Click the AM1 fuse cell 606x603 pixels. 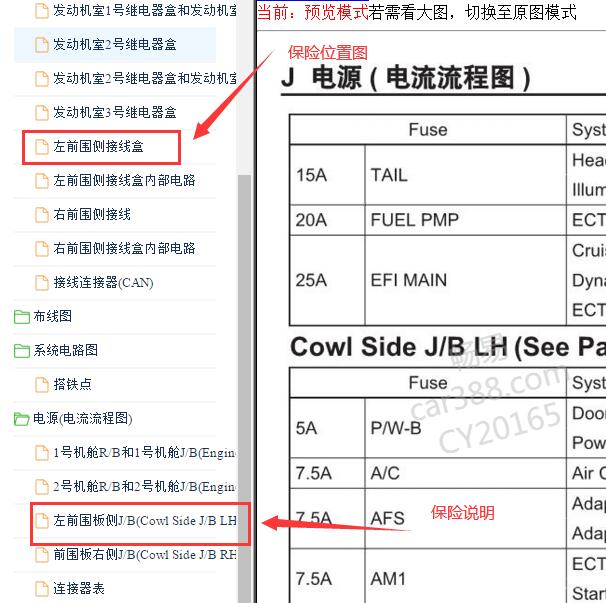(465, 576)
